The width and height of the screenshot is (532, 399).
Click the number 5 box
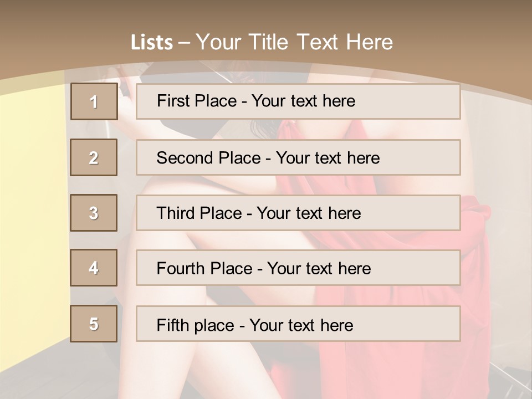[x=94, y=324]
